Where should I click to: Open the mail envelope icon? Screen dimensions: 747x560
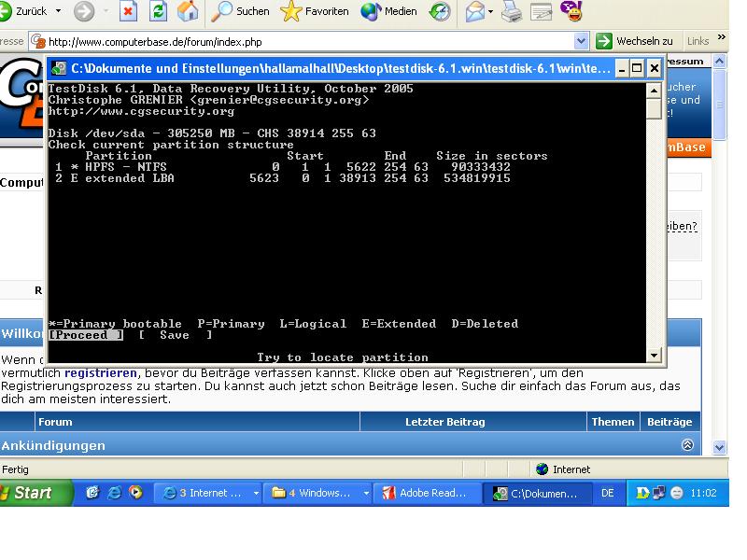tap(475, 11)
